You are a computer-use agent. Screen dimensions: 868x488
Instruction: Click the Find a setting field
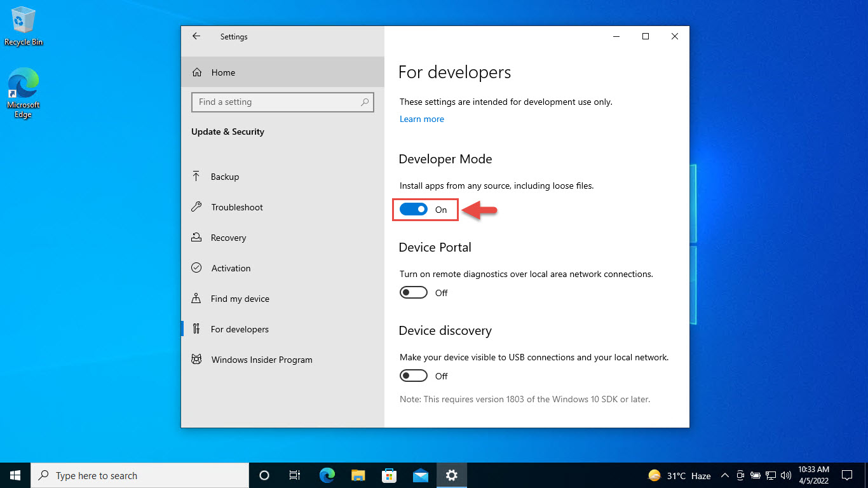(x=276, y=102)
